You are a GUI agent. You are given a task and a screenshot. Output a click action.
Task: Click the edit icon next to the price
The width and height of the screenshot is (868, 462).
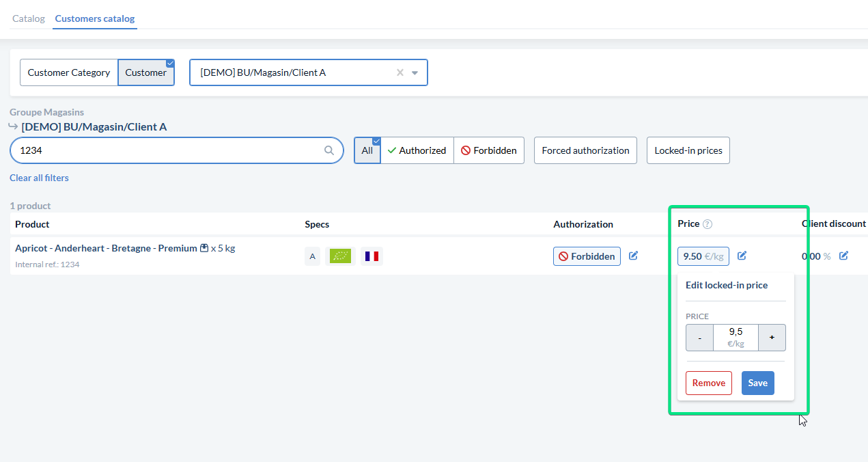pos(742,256)
